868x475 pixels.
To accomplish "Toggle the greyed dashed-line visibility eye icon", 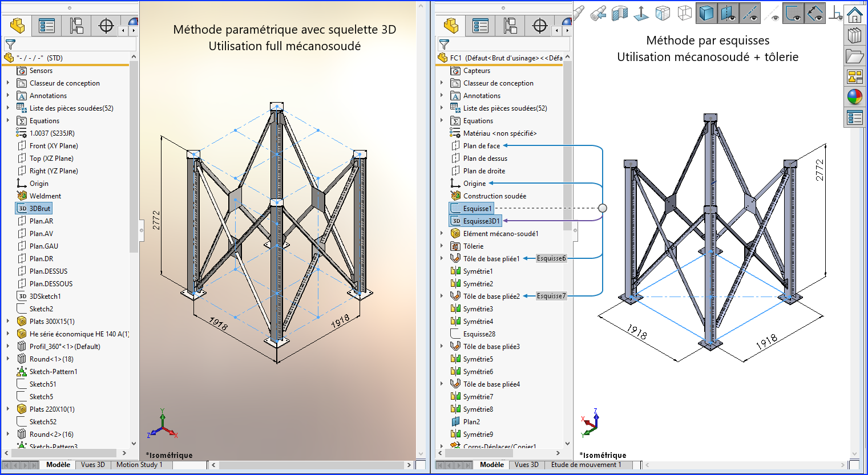I will (772, 13).
